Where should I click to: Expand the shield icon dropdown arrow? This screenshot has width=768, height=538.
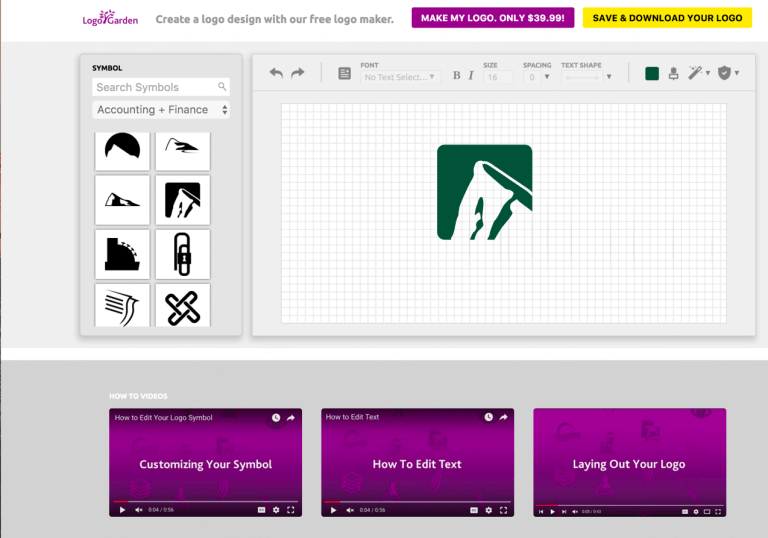click(x=737, y=73)
